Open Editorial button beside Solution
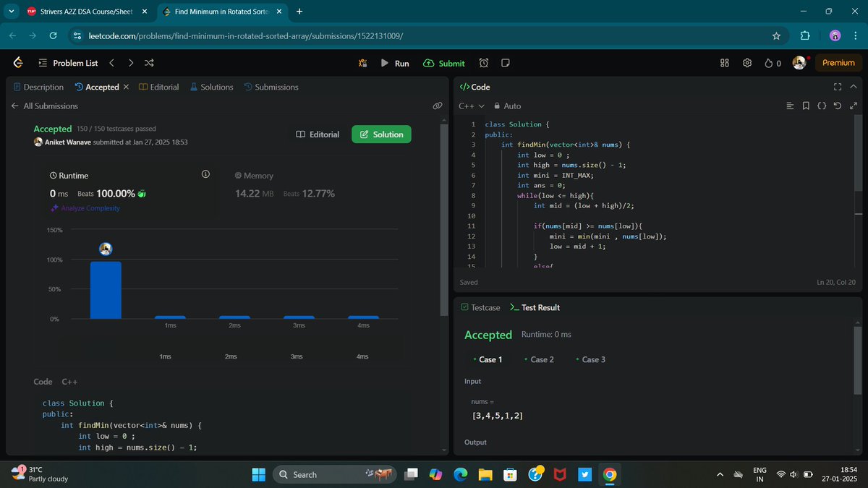868x488 pixels. click(x=318, y=134)
